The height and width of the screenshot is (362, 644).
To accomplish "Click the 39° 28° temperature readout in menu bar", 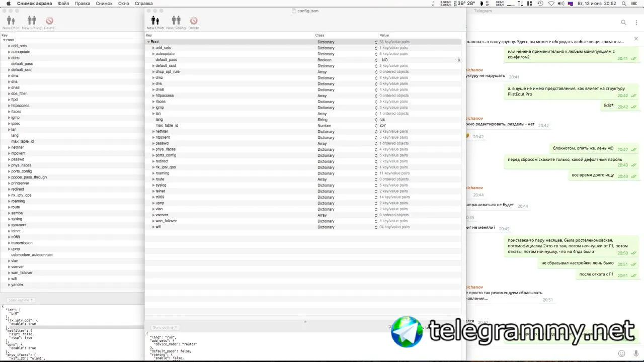I will click(x=466, y=4).
